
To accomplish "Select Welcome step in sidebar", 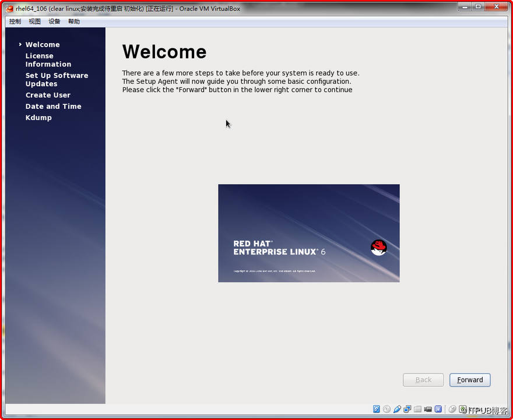I will pyautogui.click(x=43, y=44).
